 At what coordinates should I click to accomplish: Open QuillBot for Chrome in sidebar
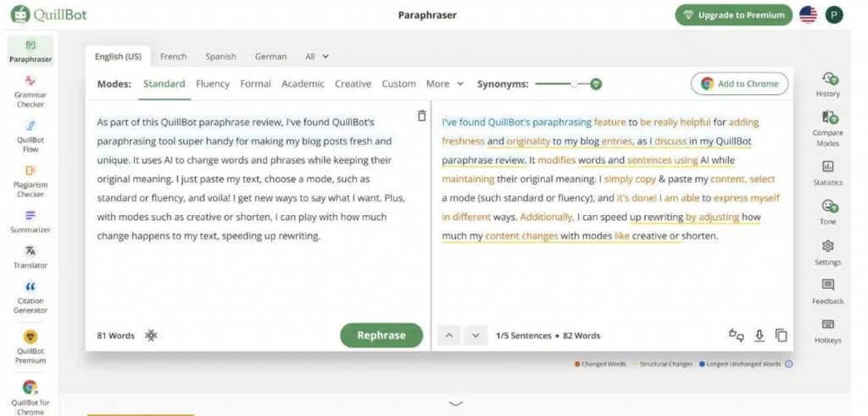tap(31, 397)
